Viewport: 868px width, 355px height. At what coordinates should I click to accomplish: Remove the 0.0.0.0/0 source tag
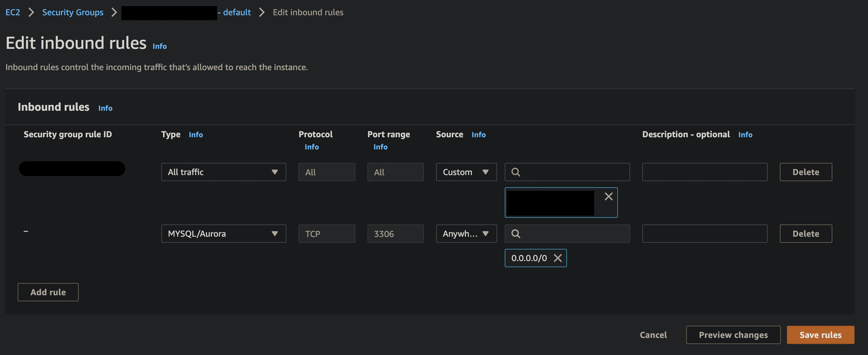(x=558, y=258)
